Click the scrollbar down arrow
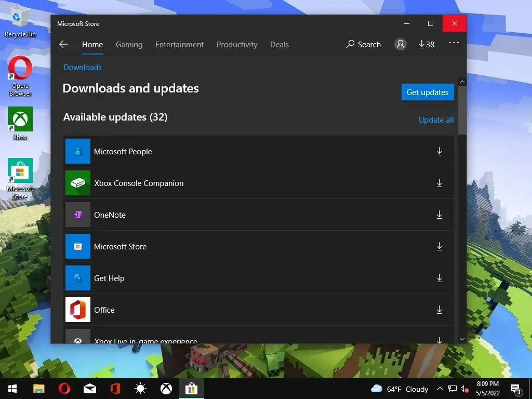This screenshot has width=532, height=399. (x=462, y=339)
